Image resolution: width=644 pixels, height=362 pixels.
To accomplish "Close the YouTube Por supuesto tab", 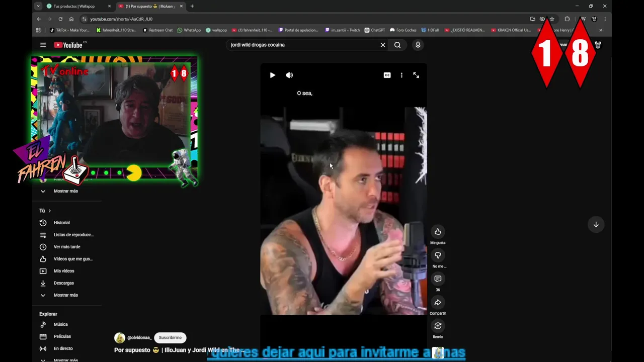I will click(x=181, y=6).
